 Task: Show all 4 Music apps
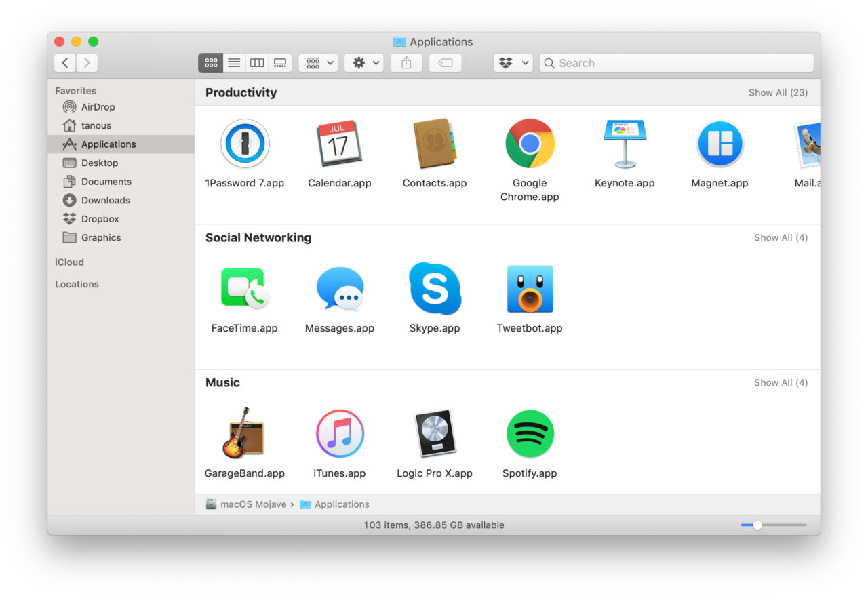(781, 382)
